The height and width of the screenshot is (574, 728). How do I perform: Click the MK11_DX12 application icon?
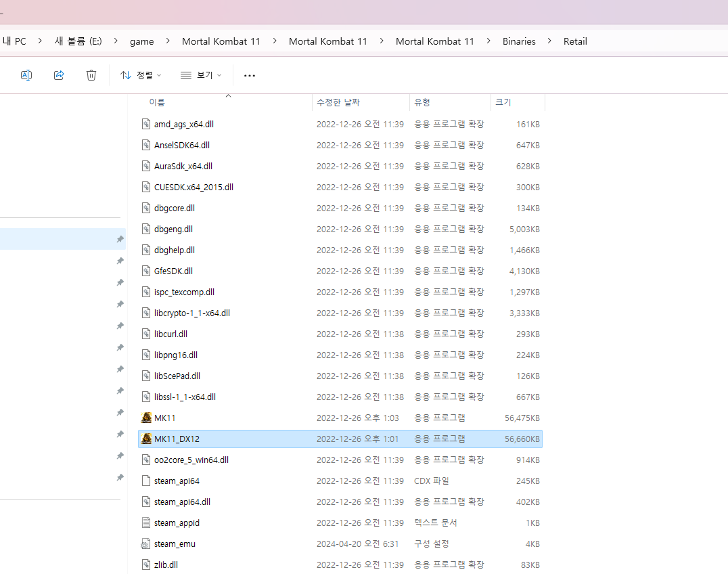146,439
